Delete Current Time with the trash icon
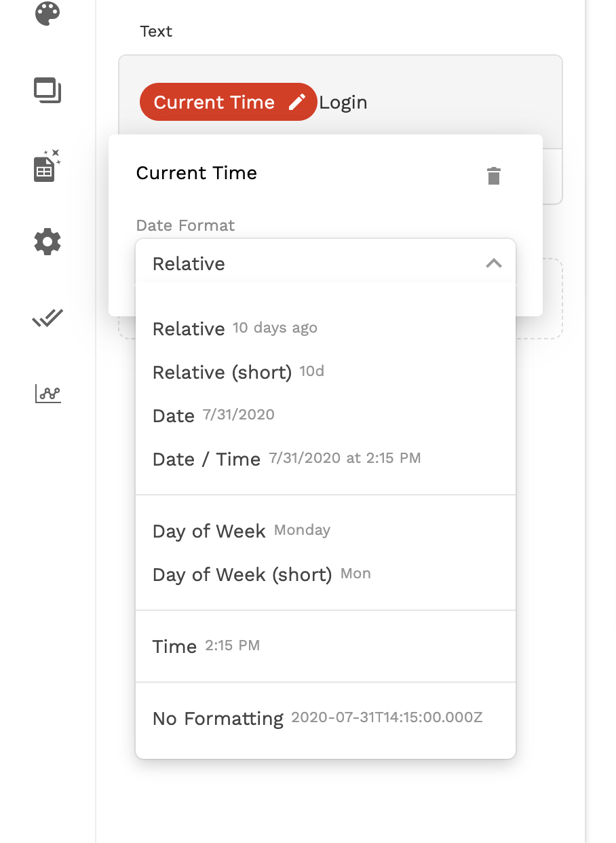Image resolution: width=616 pixels, height=843 pixels. pos(494,176)
